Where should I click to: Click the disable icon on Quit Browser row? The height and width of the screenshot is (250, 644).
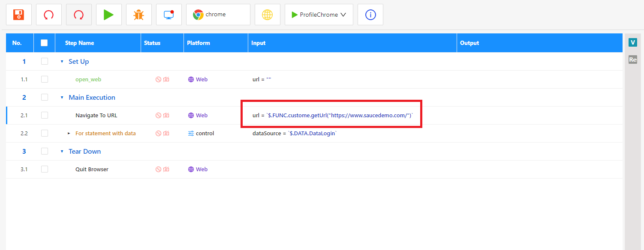(158, 170)
